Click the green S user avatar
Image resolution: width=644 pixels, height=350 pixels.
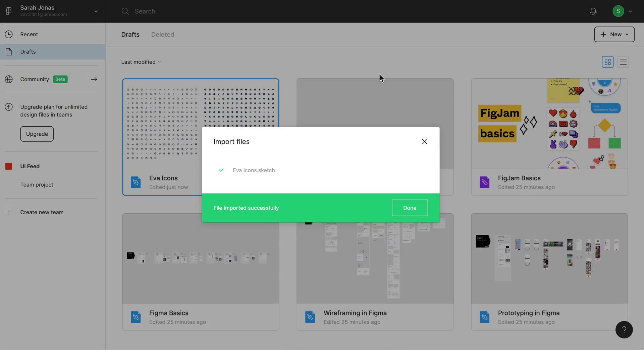coord(618,11)
